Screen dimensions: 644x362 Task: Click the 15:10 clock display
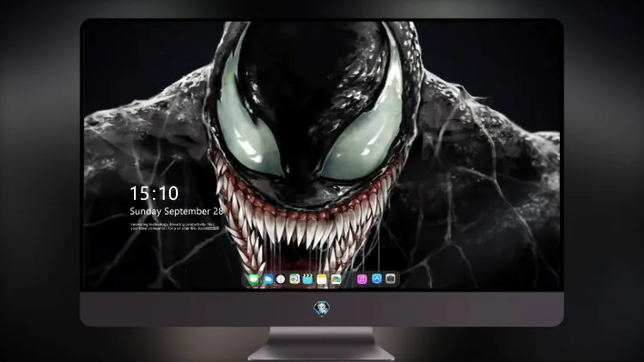(154, 193)
